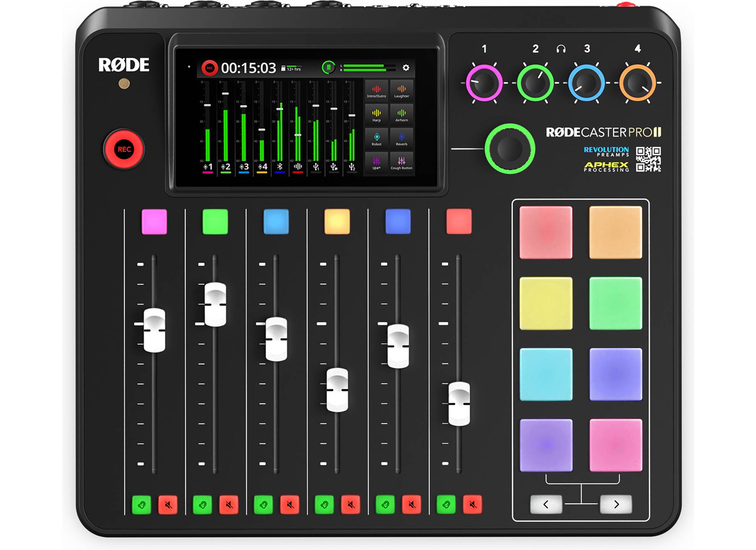
Task: Click the light blue channel select button
Action: 276,222
